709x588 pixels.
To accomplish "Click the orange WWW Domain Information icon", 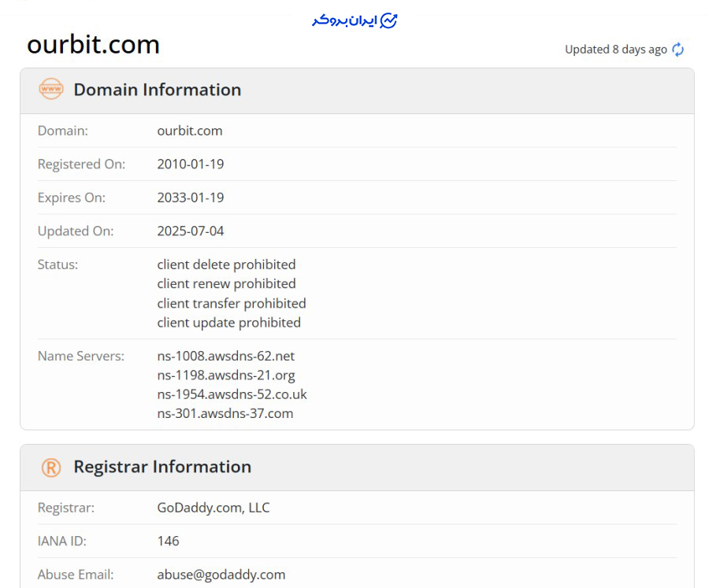I will [x=50, y=90].
